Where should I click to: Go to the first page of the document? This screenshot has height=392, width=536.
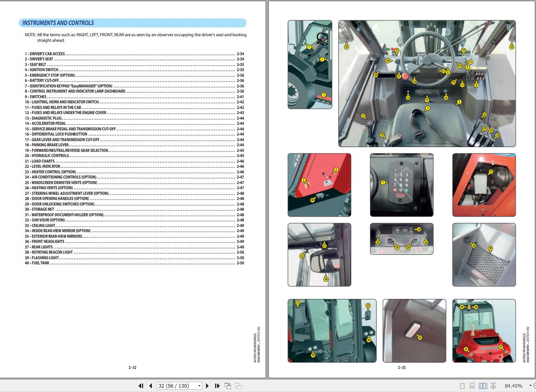tap(141, 386)
